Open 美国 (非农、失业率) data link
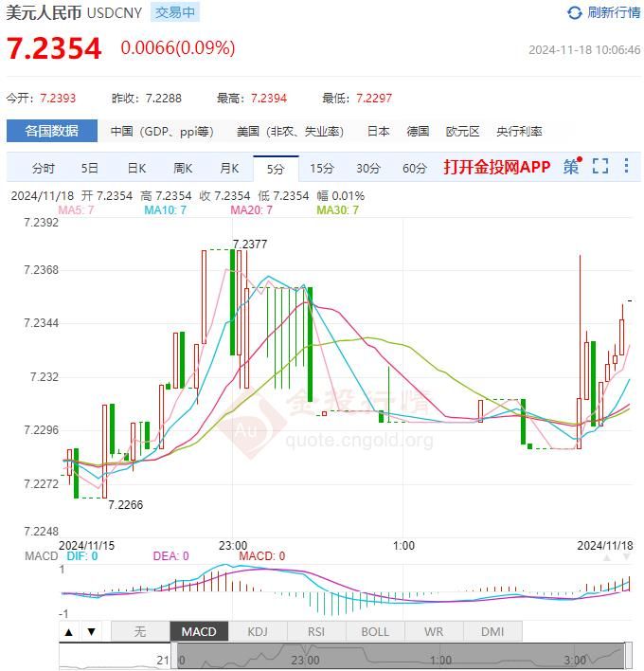Image resolution: width=644 pixels, height=671 pixels. coord(291,132)
